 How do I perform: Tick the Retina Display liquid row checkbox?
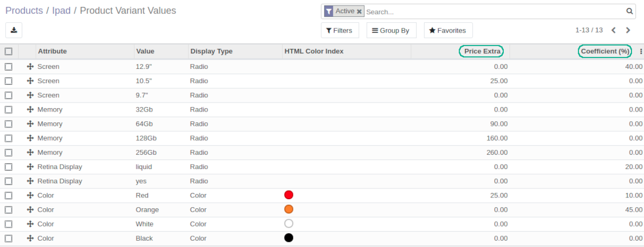[x=9, y=167]
